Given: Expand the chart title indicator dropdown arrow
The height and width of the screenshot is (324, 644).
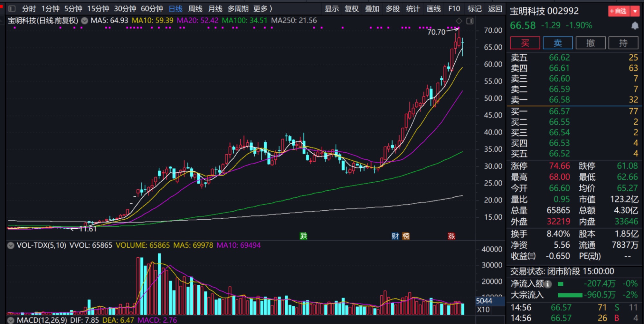Looking at the screenshot, I should tap(84, 21).
